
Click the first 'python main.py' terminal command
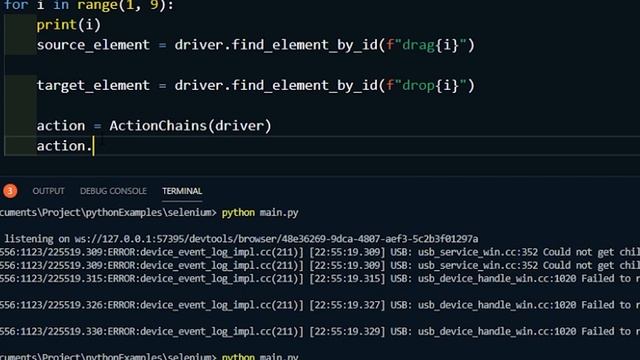(x=260, y=213)
